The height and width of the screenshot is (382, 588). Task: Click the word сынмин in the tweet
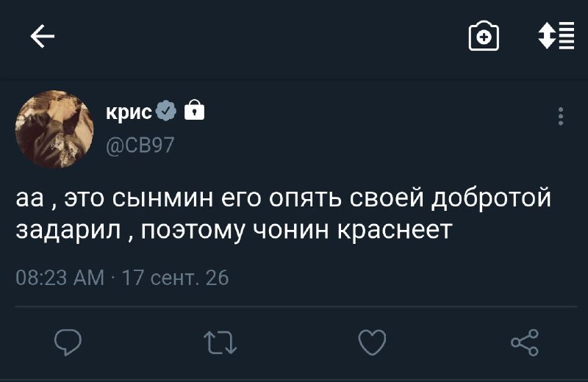click(162, 198)
